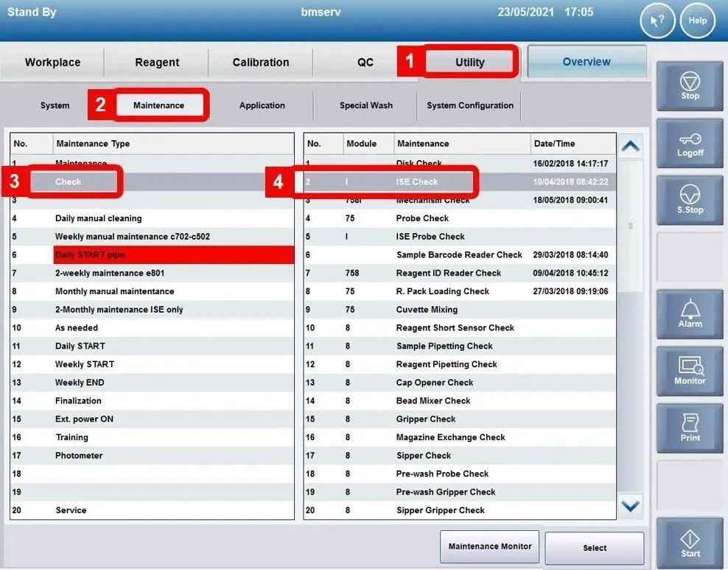
Task: Select the Ext. power ON row
Action: pos(153,419)
